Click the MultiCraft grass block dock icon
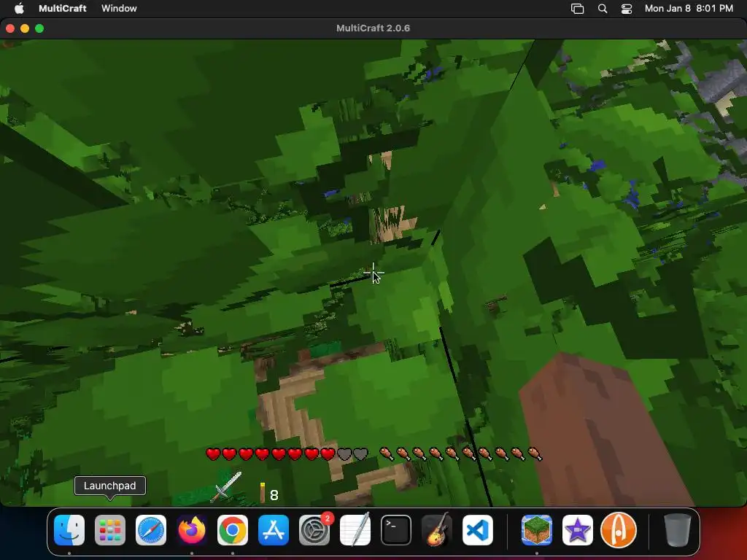This screenshot has height=560, width=747. tap(537, 530)
